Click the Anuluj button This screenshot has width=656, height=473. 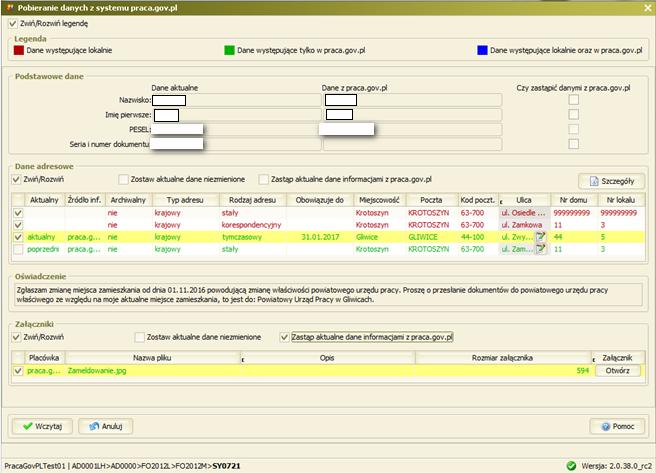(x=105, y=426)
